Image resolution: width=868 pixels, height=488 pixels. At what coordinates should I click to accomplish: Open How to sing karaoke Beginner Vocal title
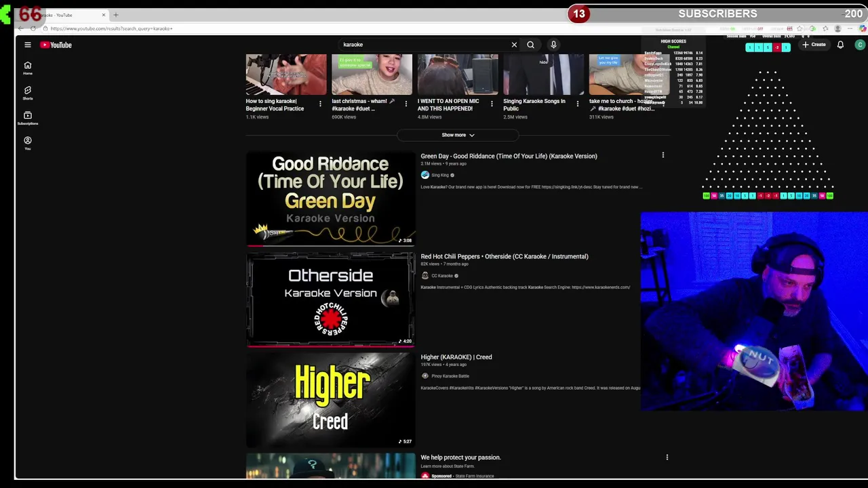(275, 104)
